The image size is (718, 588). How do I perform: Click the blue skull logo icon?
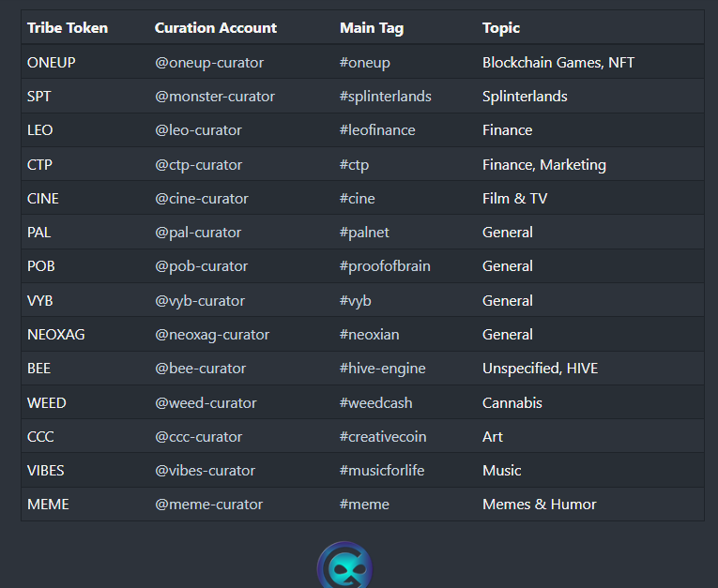point(344,565)
